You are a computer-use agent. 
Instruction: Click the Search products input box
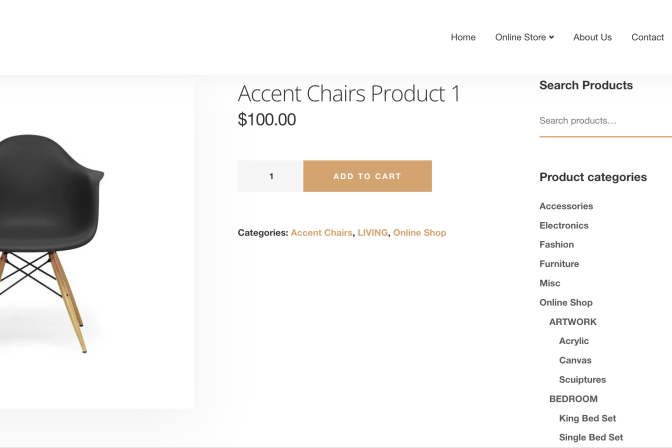(x=603, y=121)
